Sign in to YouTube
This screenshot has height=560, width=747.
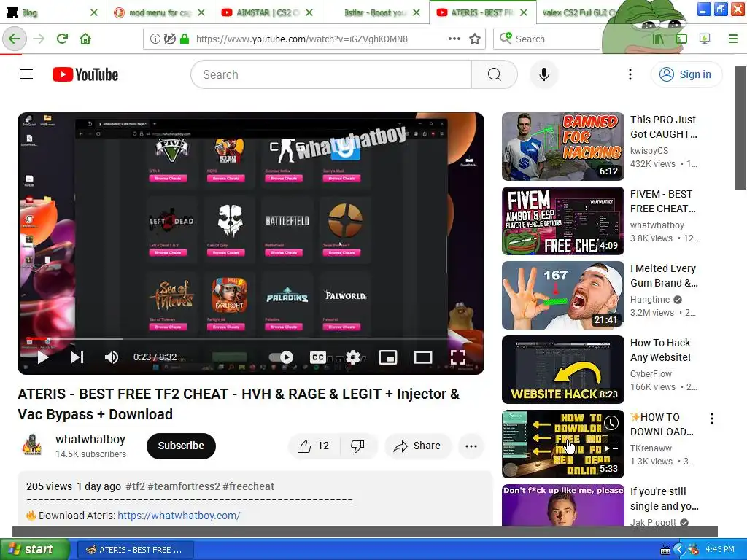pyautogui.click(x=686, y=74)
